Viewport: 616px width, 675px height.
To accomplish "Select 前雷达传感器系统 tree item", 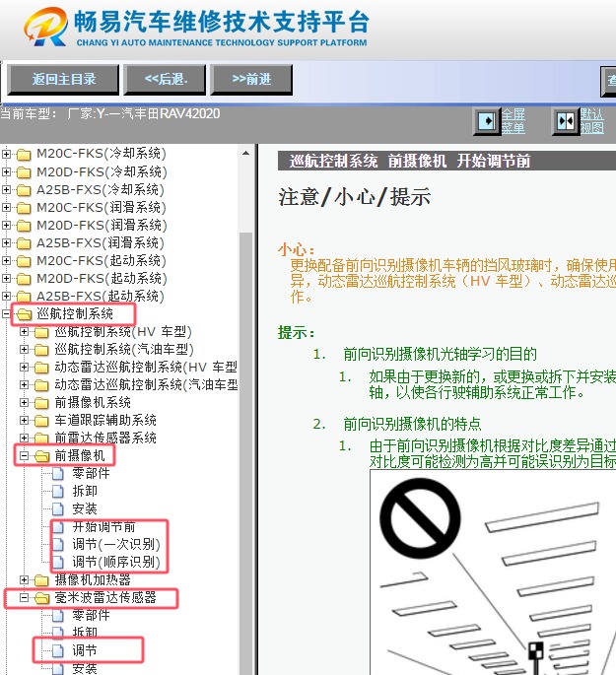I will point(105,438).
